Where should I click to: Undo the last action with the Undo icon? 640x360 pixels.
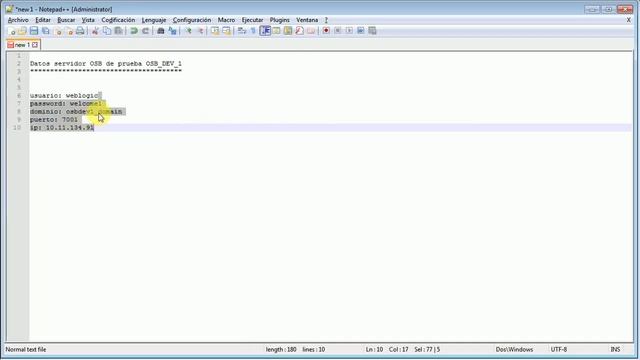[133, 31]
